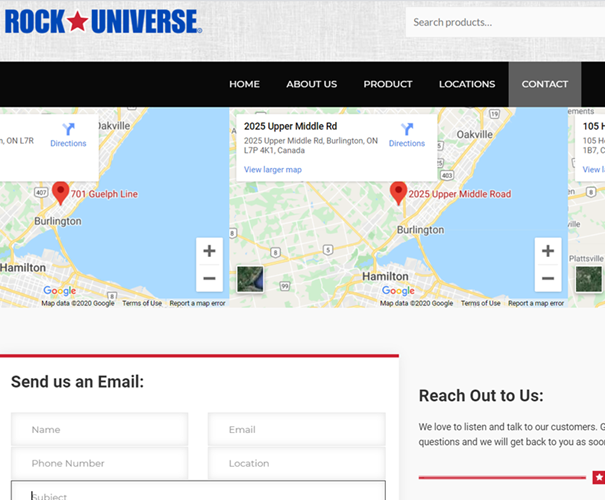The width and height of the screenshot is (605, 500).
Task: Click the 'Send us an Email:' heading
Action: click(78, 382)
